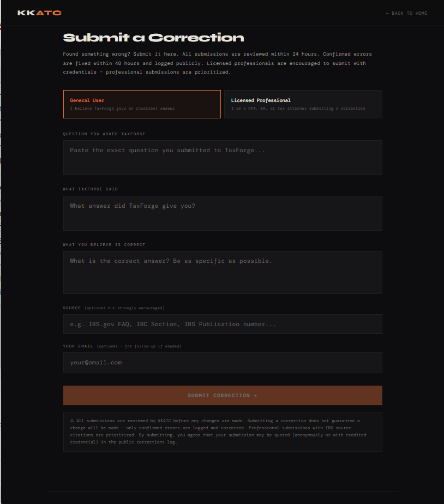Screen dimensions: 444x504
Task: Open the BACK TO HOME link
Action: 406,13
